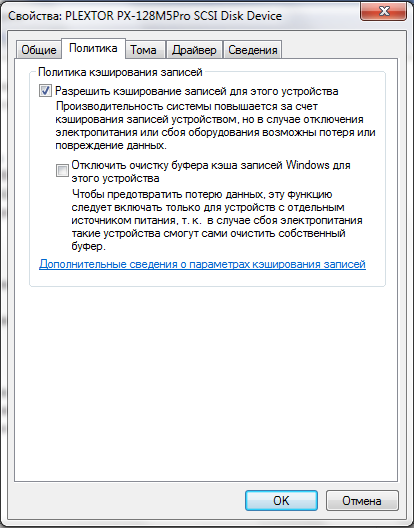Enable Отключить очистку буфера кэша checkbox

(62, 170)
